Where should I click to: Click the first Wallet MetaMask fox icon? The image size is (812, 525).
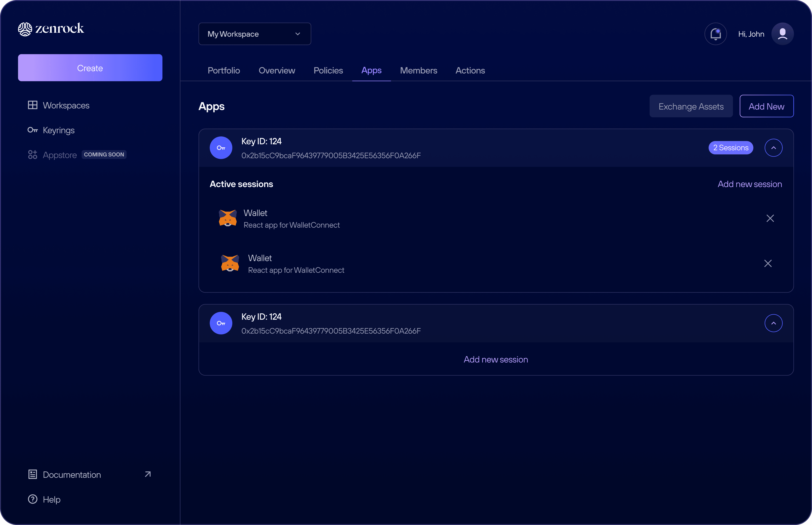[228, 218]
